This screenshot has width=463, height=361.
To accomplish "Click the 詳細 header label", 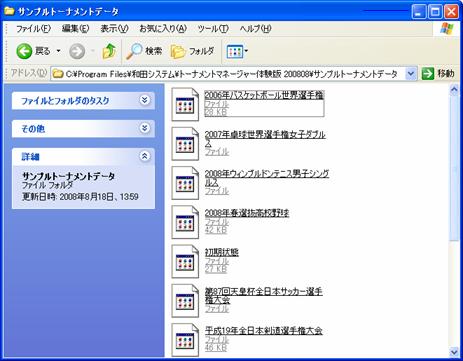I will click(30, 157).
